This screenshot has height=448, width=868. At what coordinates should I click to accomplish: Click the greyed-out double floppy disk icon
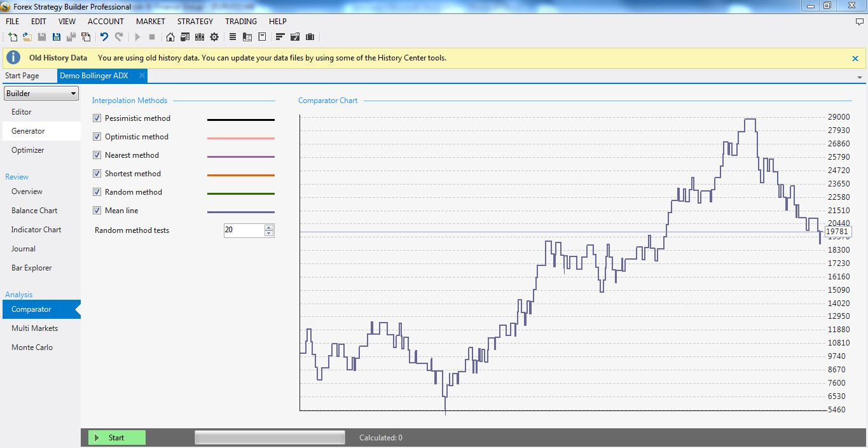click(x=71, y=37)
